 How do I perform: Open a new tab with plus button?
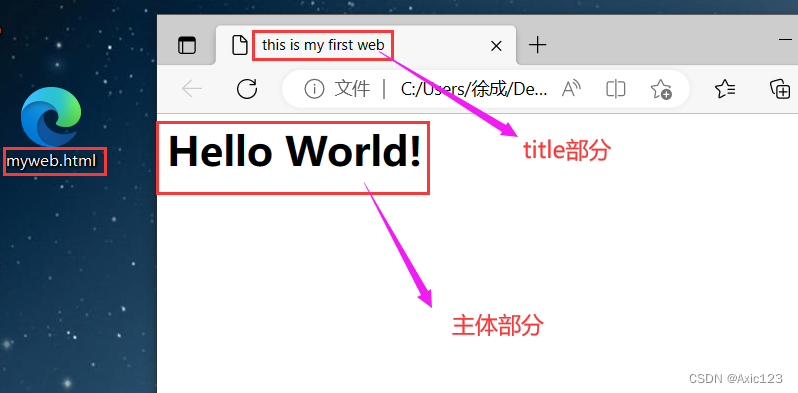coord(537,46)
